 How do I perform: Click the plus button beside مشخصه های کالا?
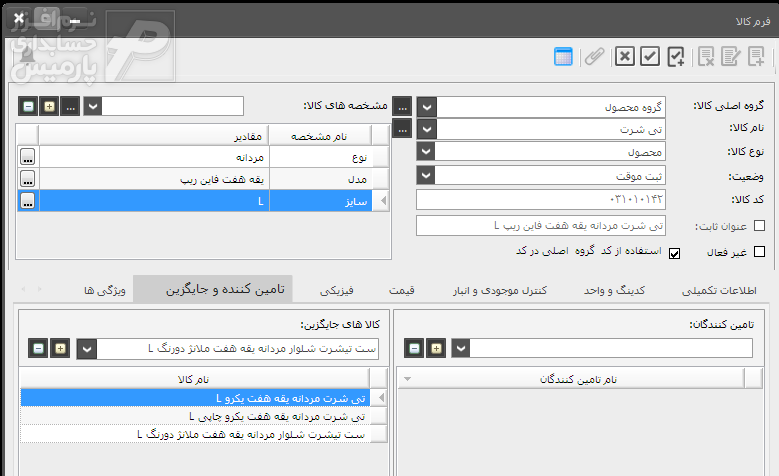coord(49,106)
